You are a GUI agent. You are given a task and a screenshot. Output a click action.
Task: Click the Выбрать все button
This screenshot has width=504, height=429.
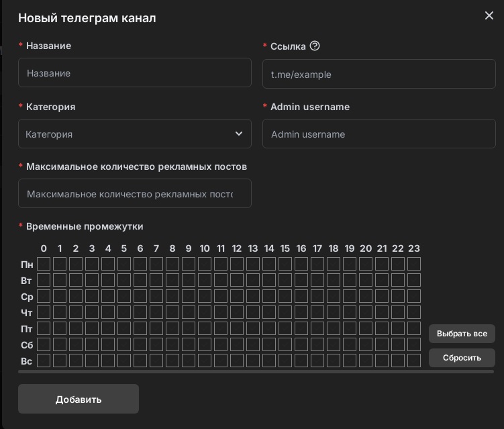[x=462, y=334]
